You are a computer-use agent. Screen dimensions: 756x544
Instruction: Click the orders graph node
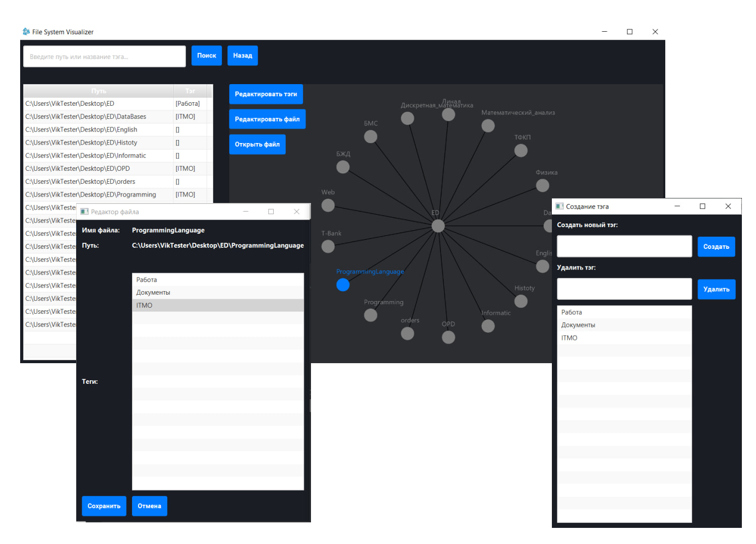pyautogui.click(x=407, y=333)
